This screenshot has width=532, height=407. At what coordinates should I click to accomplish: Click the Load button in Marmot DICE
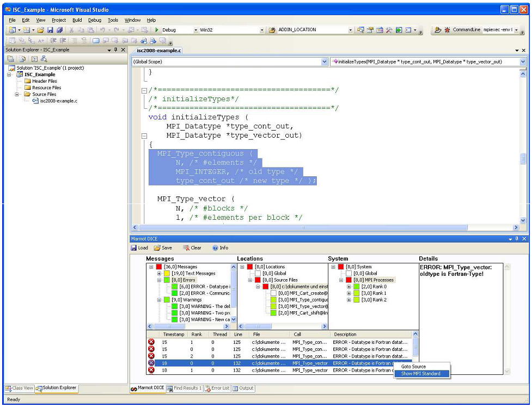[139, 248]
